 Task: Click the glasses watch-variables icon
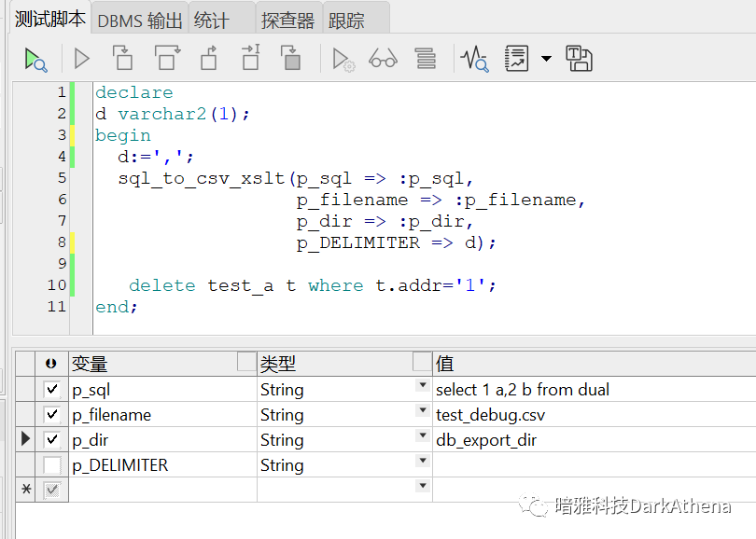(x=383, y=60)
